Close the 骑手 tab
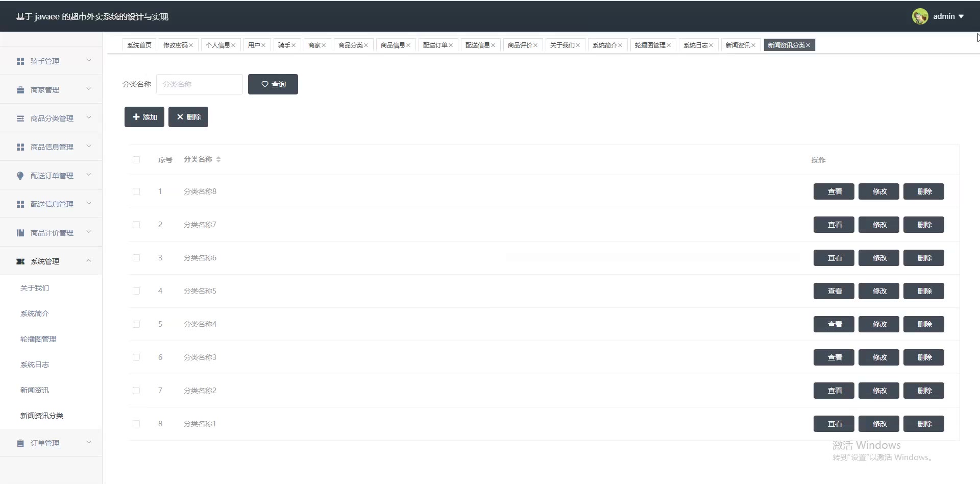This screenshot has height=484, width=980. pos(293,45)
